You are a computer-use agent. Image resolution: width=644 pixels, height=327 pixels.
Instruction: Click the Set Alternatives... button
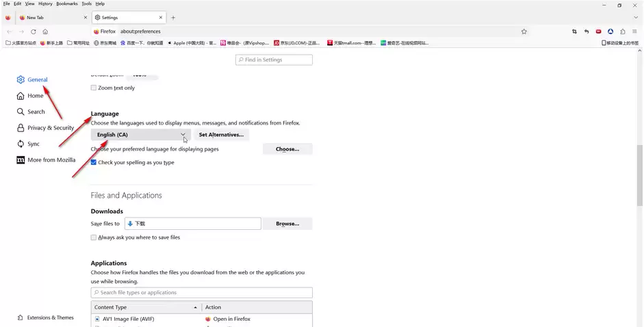pyautogui.click(x=221, y=135)
